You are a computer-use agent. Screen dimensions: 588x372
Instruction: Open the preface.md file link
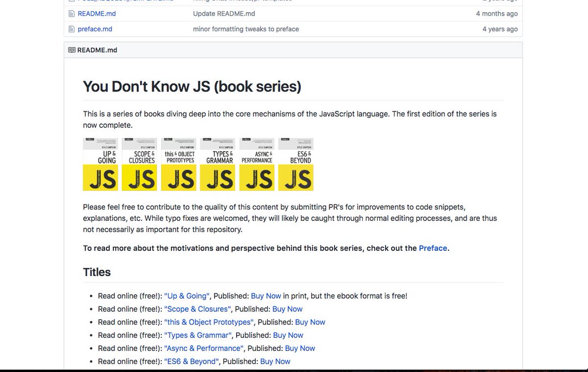(x=95, y=29)
